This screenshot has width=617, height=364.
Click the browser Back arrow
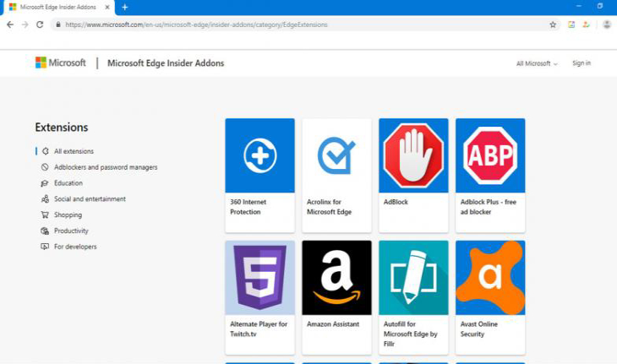[x=10, y=24]
